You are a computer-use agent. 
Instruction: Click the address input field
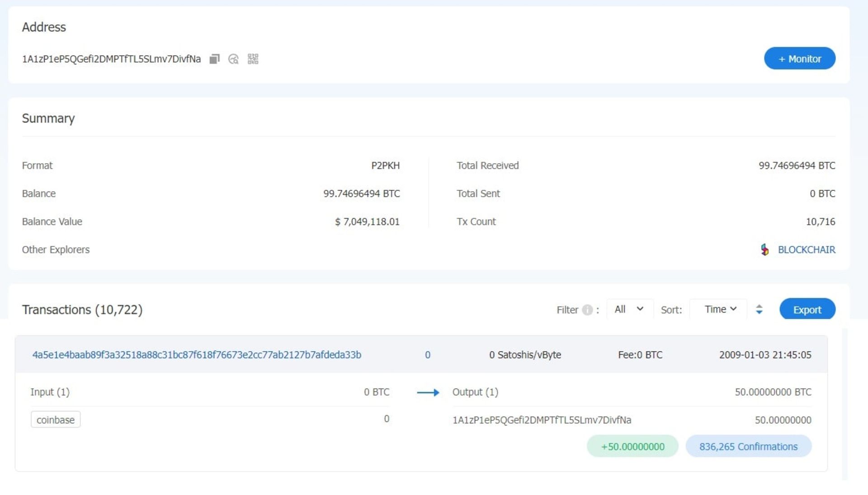(112, 58)
